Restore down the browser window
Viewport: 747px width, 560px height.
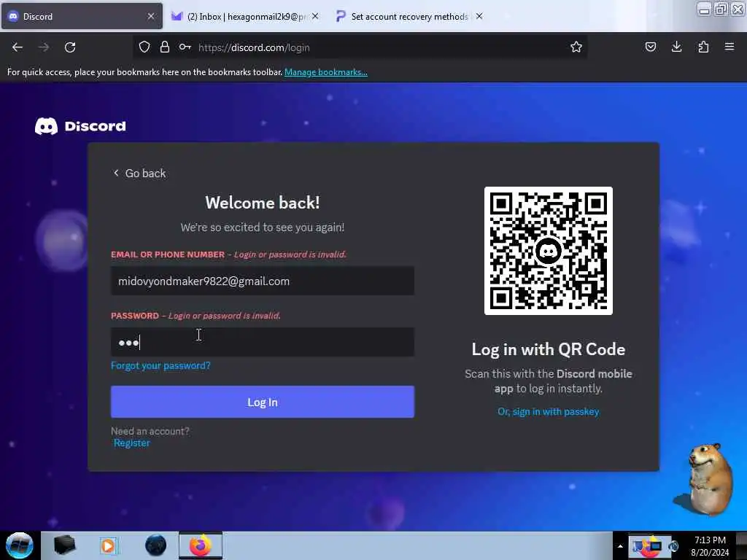[721, 9]
